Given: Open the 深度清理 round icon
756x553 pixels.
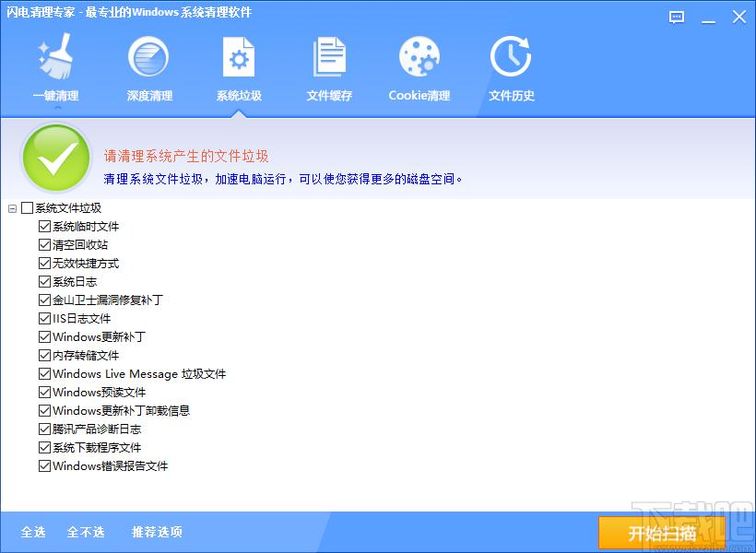Looking at the screenshot, I should [x=148, y=56].
